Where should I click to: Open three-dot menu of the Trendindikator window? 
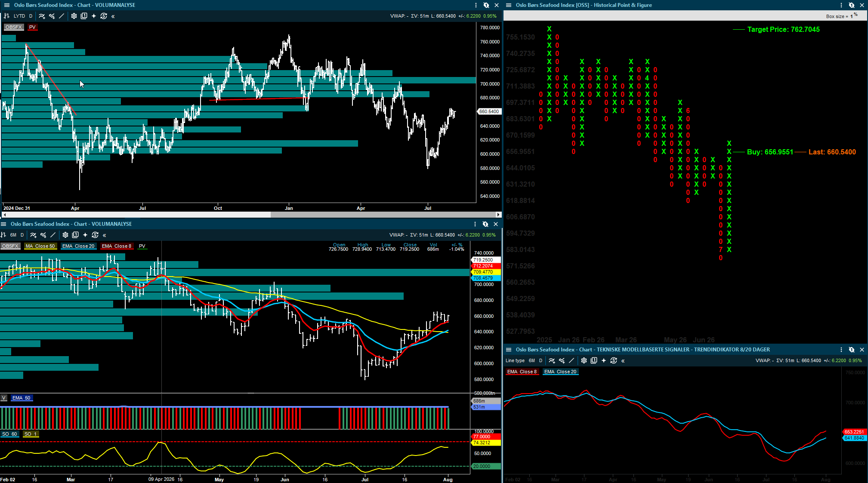pos(841,350)
